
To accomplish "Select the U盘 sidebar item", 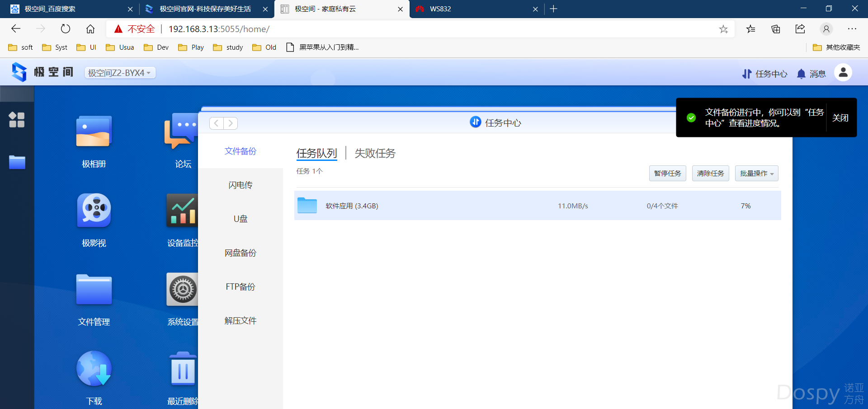I will [241, 219].
